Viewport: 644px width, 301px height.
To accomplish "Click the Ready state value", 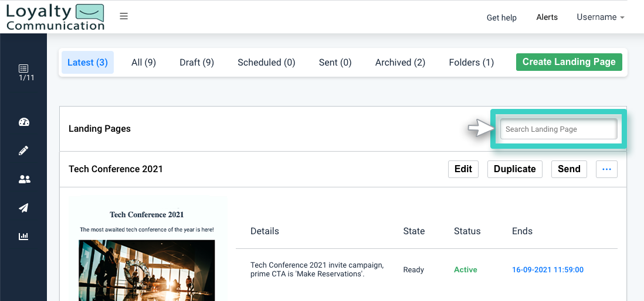I will pos(413,270).
